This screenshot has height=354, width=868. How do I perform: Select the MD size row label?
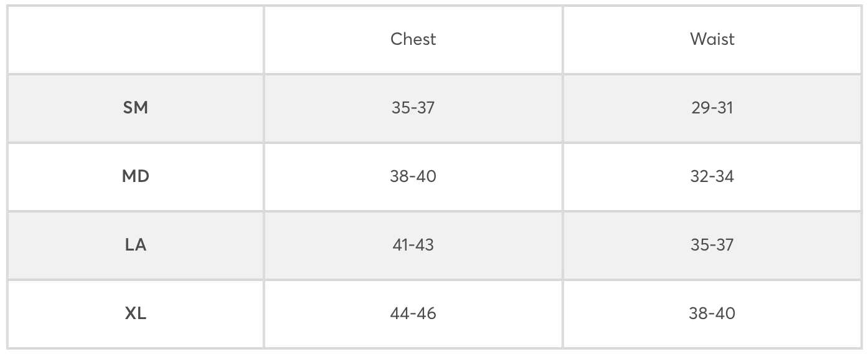coord(136,176)
